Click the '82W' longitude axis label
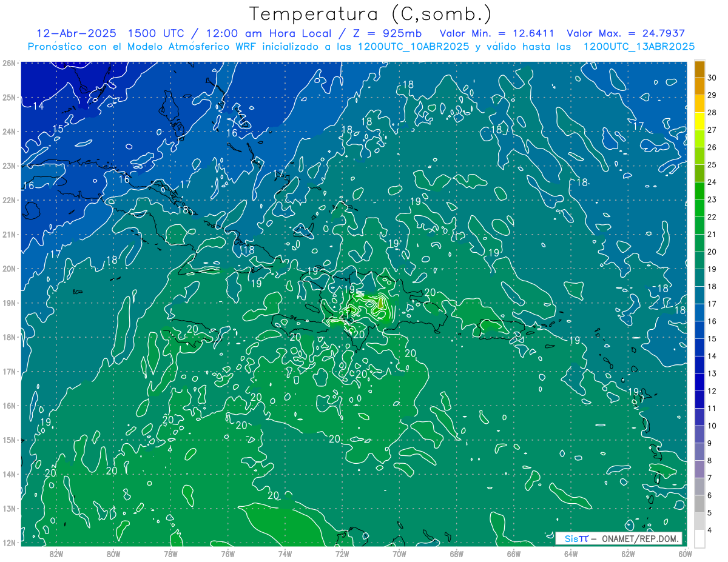Image resolution: width=728 pixels, height=562 pixels. [x=56, y=554]
